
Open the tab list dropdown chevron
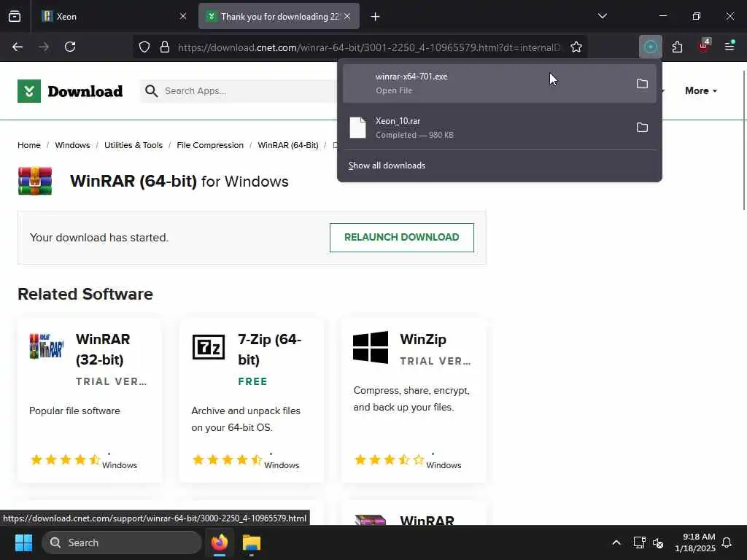click(602, 16)
